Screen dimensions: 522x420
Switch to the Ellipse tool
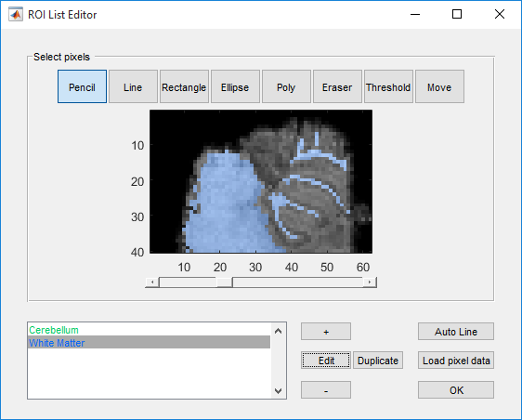tap(235, 86)
